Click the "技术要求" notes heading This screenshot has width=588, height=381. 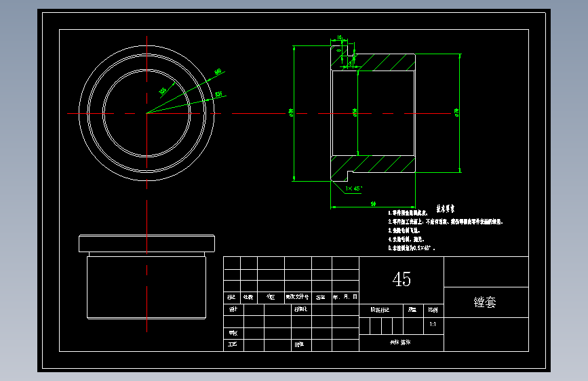click(446, 209)
